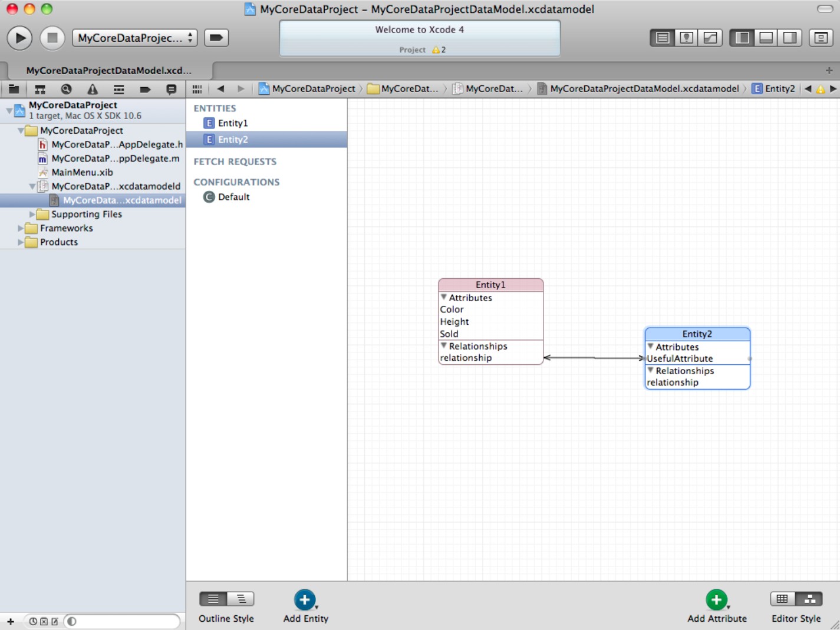
Task: Toggle the Debug area visibility
Action: tap(766, 38)
